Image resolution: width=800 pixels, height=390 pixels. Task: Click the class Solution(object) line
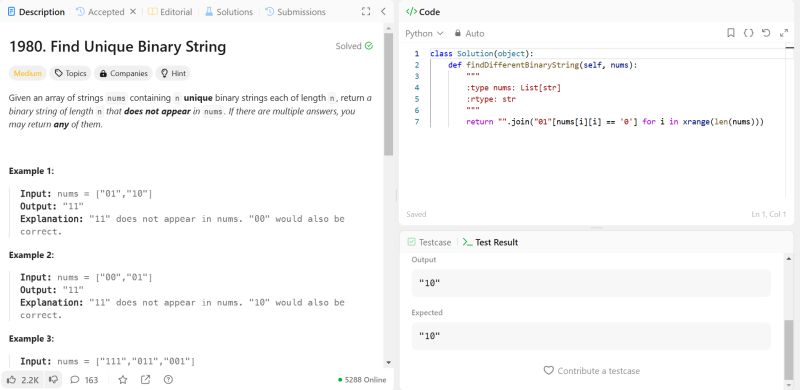pyautogui.click(x=482, y=54)
